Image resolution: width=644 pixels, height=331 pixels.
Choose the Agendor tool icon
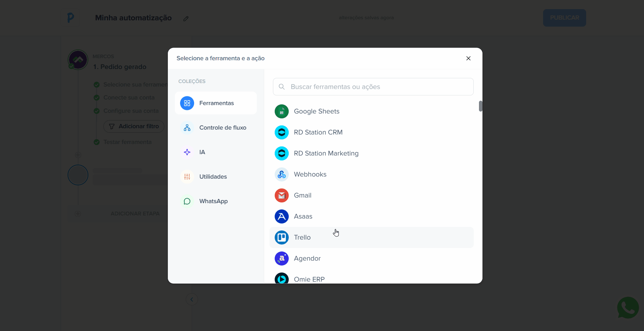tap(282, 258)
